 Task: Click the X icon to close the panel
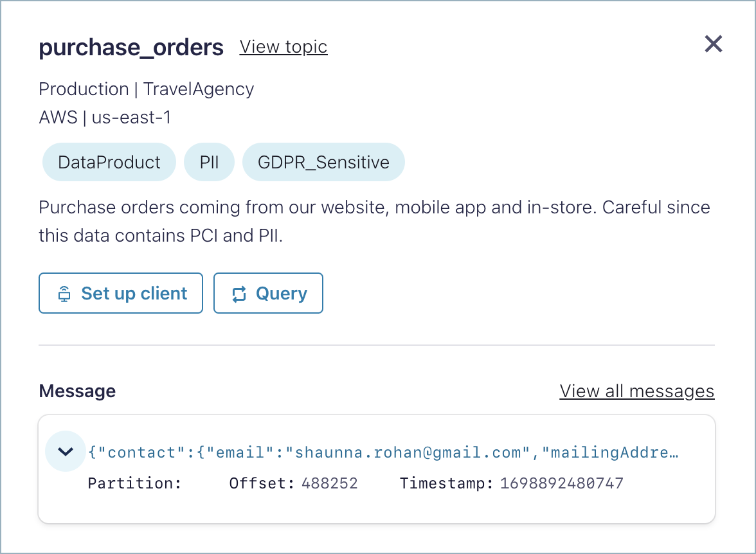[713, 44]
